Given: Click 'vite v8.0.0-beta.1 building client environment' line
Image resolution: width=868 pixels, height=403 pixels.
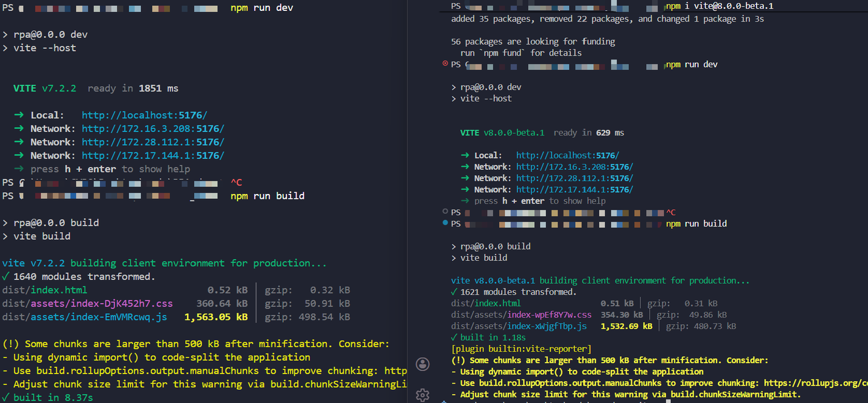Looking at the screenshot, I should click(600, 281).
